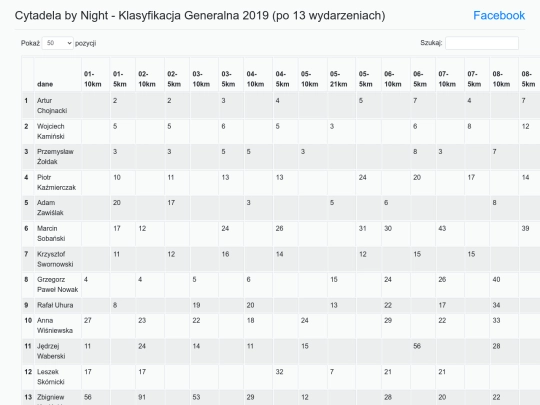Click Zbigniew's 01-10km value 56
540x405 pixels.
point(88,397)
